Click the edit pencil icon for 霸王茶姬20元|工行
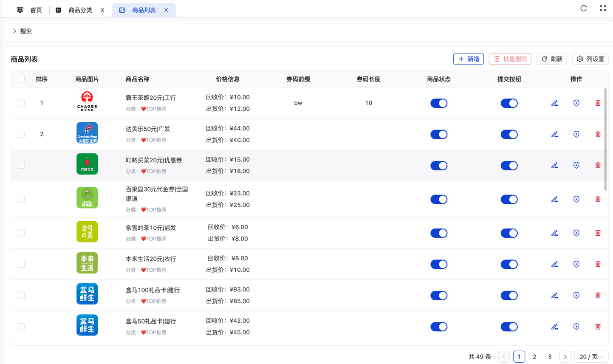613x364 pixels. pos(554,103)
